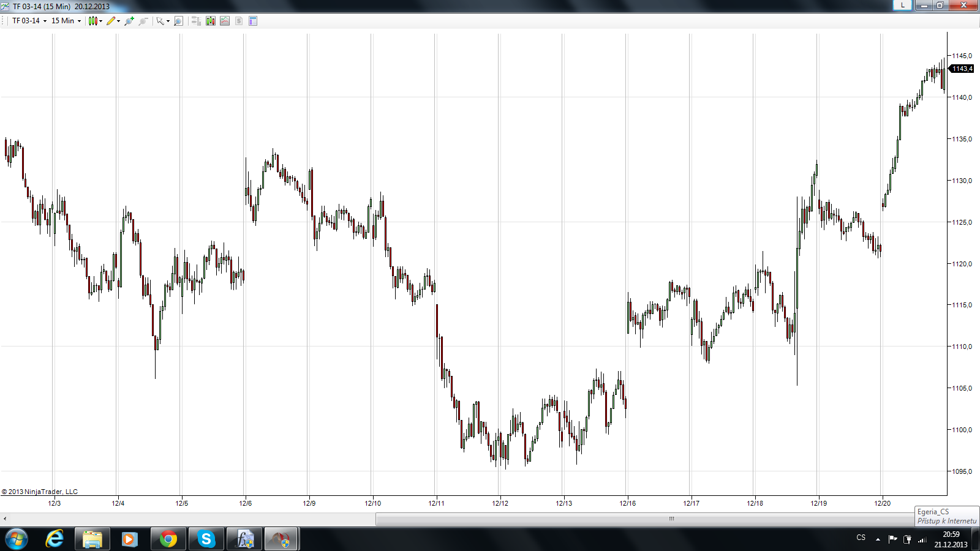Click the 12/16 date axis label
The image size is (980, 551).
coord(628,503)
